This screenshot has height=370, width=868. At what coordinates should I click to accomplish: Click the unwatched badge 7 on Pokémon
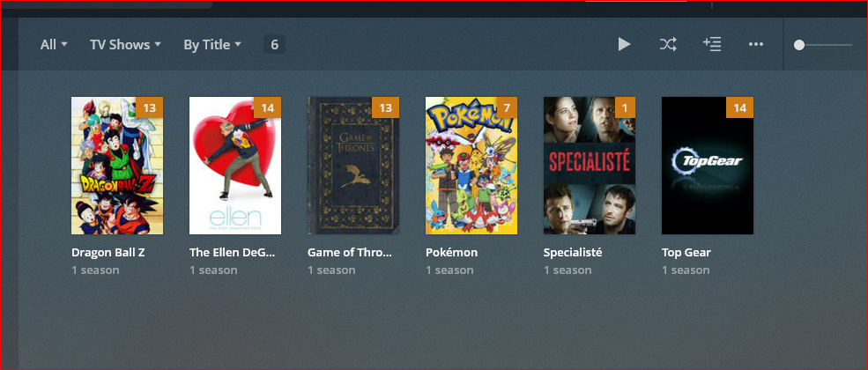pyautogui.click(x=507, y=107)
